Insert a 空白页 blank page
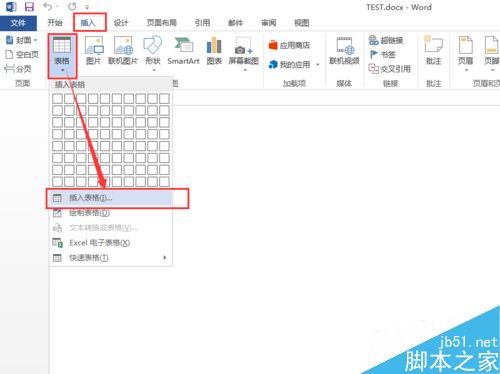The width and height of the screenshot is (500, 374). point(22,54)
